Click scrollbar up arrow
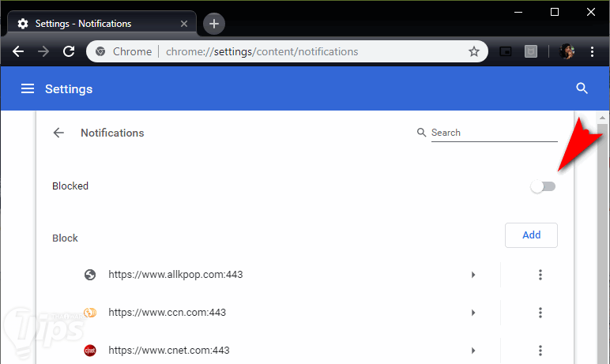The height and width of the screenshot is (364, 610). pyautogui.click(x=602, y=118)
